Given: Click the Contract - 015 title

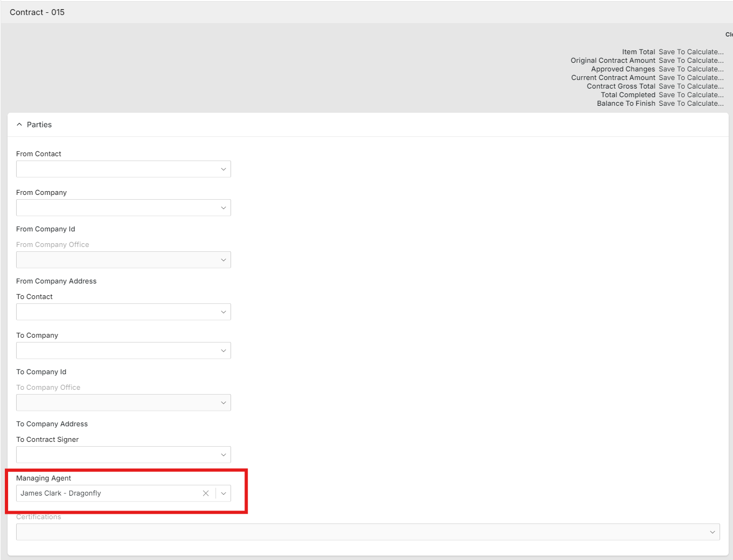Looking at the screenshot, I should click(x=37, y=12).
